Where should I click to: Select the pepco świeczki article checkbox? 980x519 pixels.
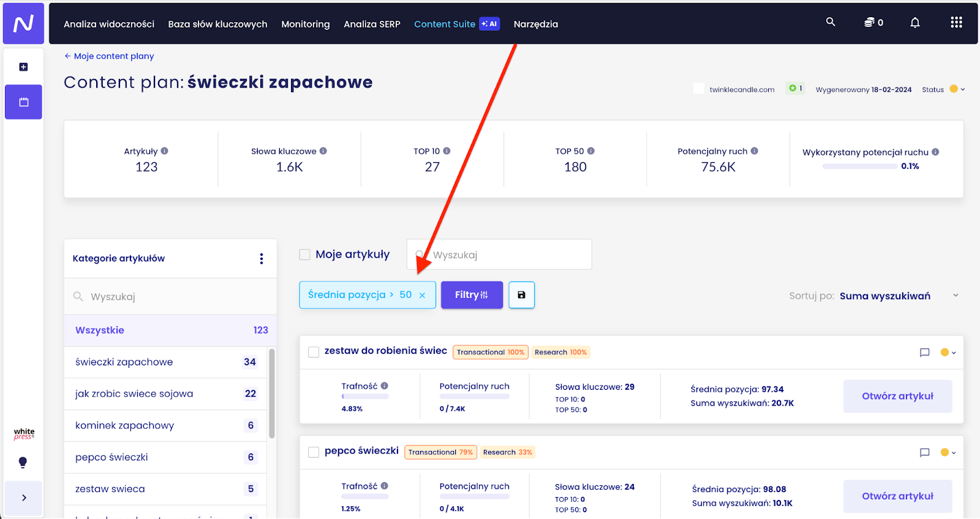tap(314, 452)
